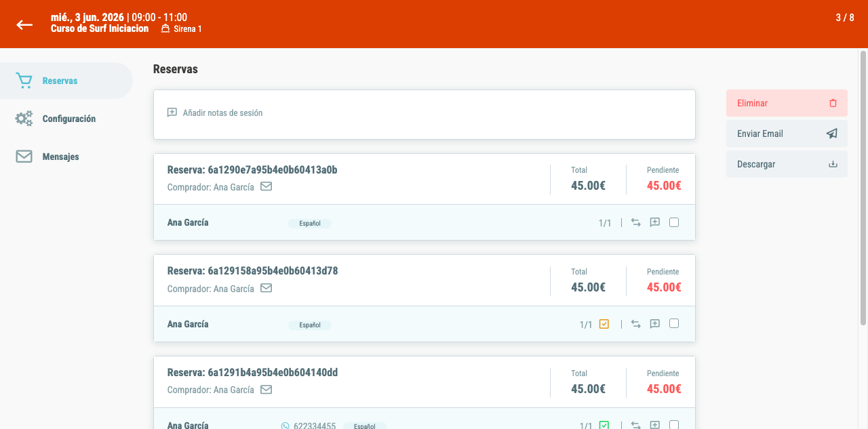Toggle green check-in box in third reservation
Screen dimensions: 868x429
[604, 425]
